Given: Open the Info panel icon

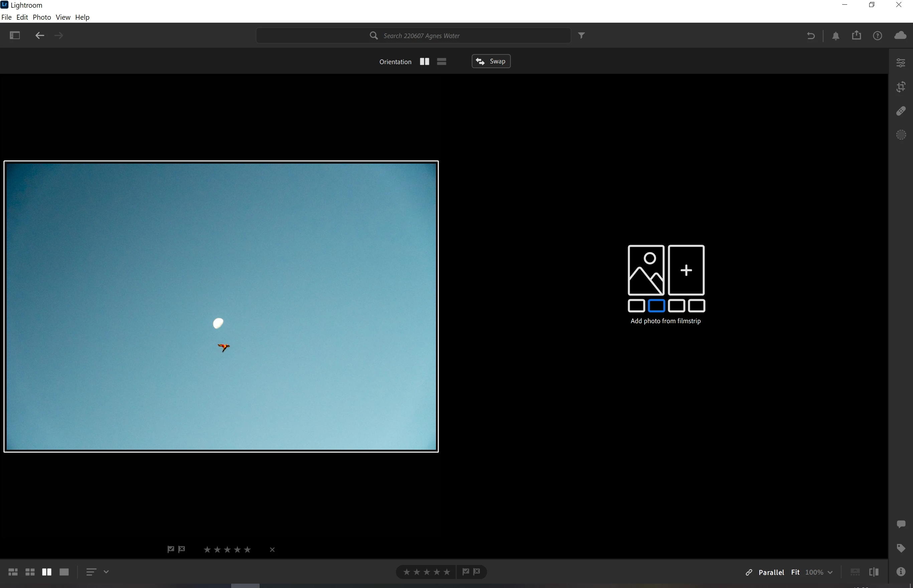Looking at the screenshot, I should pyautogui.click(x=900, y=572).
